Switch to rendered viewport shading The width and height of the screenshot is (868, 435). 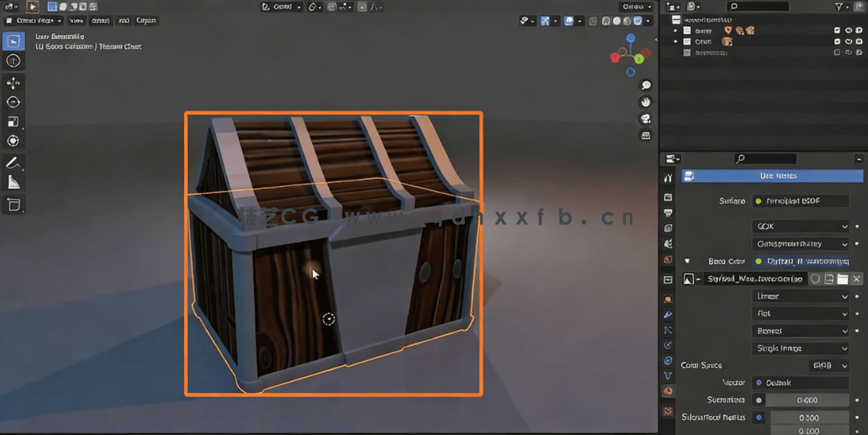pyautogui.click(x=637, y=21)
